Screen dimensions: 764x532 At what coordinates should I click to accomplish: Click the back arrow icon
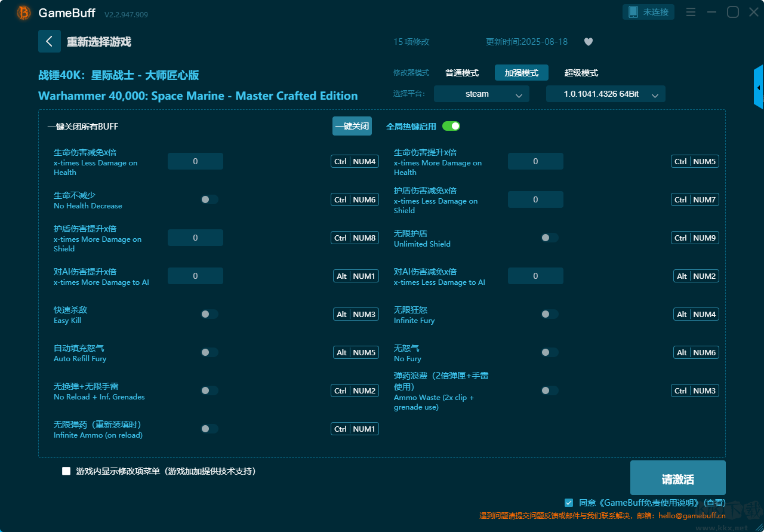[50, 41]
